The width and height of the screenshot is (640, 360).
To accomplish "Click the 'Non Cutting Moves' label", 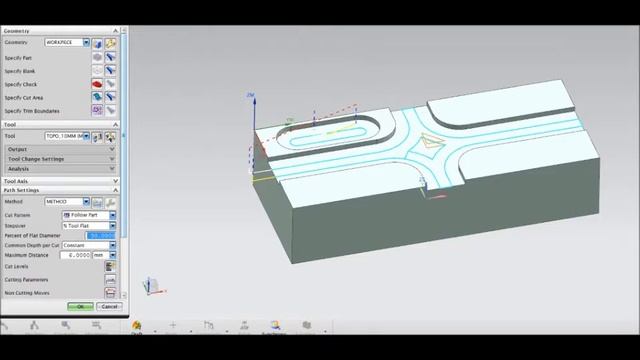I will point(27,293).
